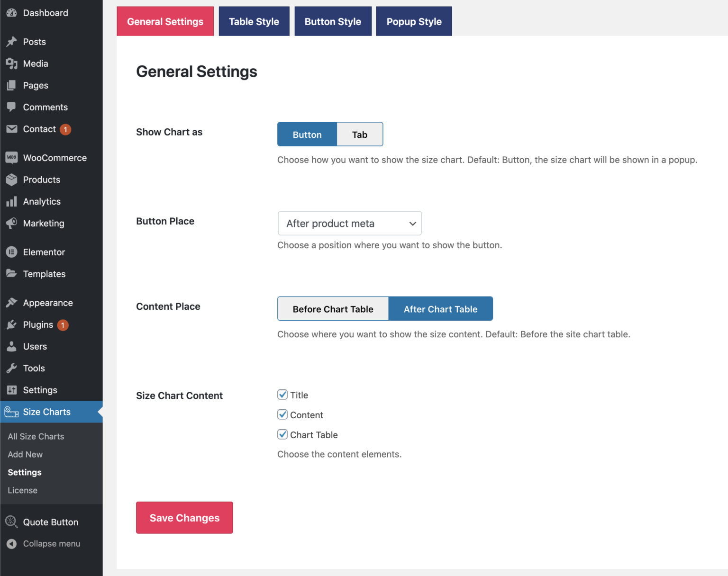Choose Before Chart Table content placement
Screen dimensions: 728x576
click(333, 309)
